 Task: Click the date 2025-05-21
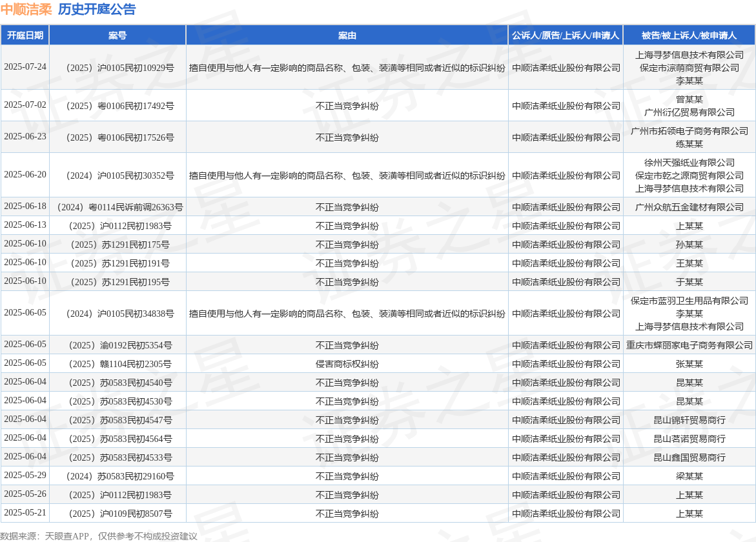(25, 513)
